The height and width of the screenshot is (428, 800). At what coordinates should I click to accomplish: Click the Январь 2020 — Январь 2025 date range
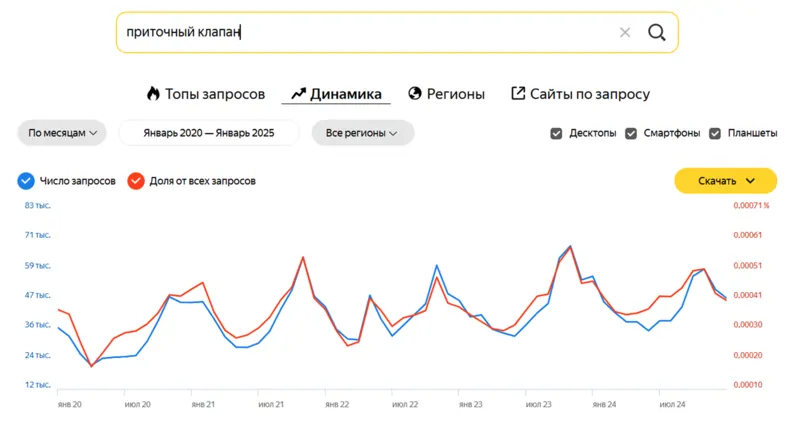pos(208,133)
